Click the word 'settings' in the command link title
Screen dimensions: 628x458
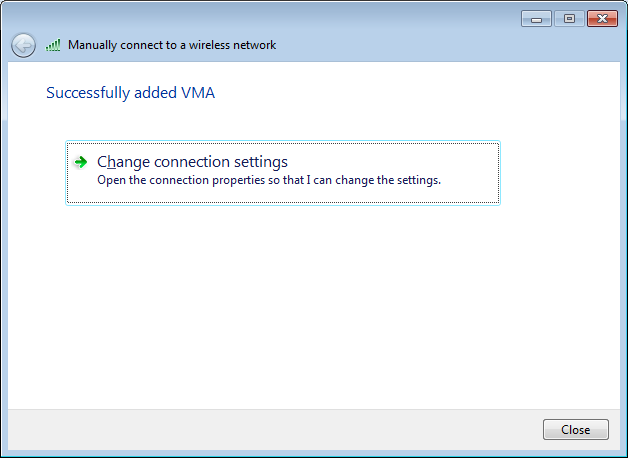261,162
